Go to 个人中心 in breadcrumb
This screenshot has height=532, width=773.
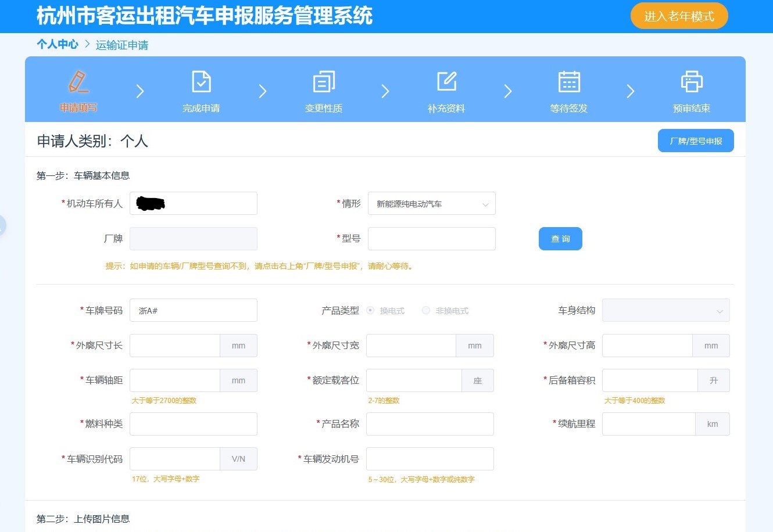pos(58,44)
